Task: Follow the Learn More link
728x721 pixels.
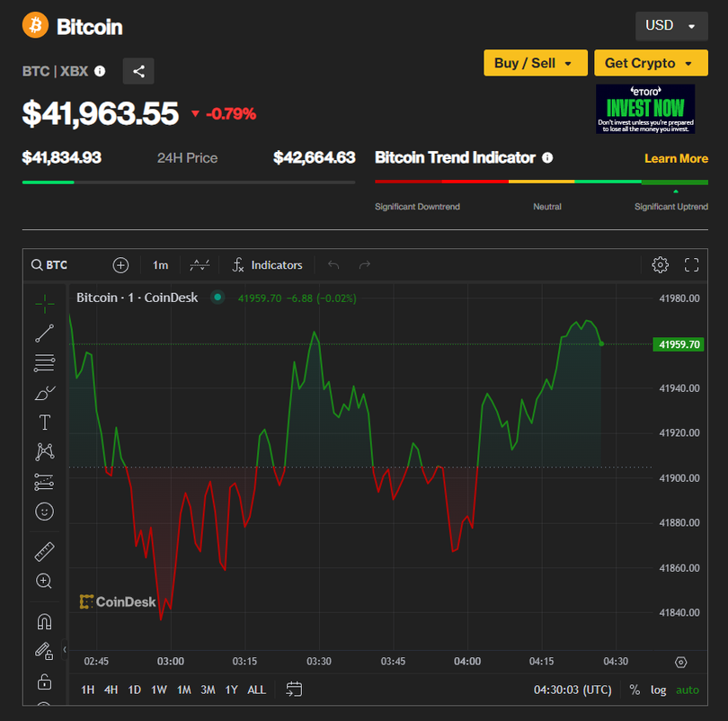Action: click(676, 158)
